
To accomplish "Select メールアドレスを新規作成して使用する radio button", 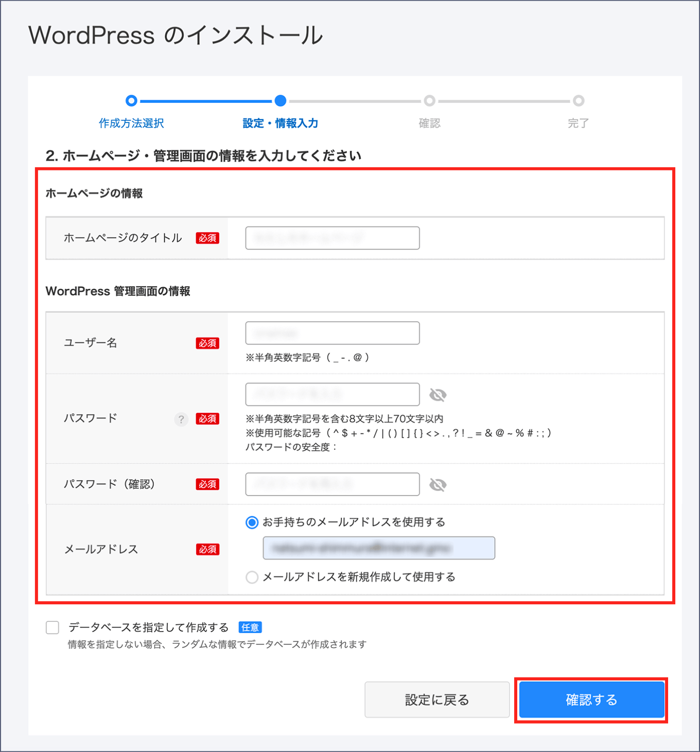I will [x=252, y=577].
